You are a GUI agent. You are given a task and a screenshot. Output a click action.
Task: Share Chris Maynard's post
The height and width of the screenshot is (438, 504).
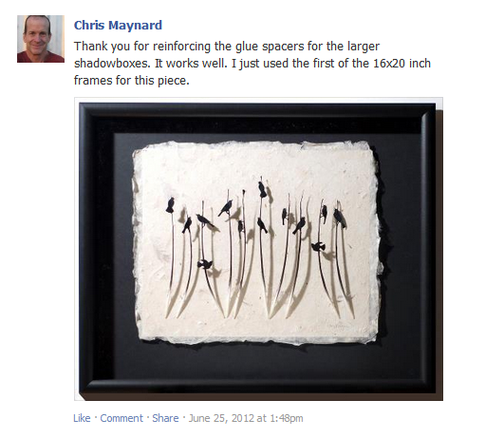click(x=165, y=418)
